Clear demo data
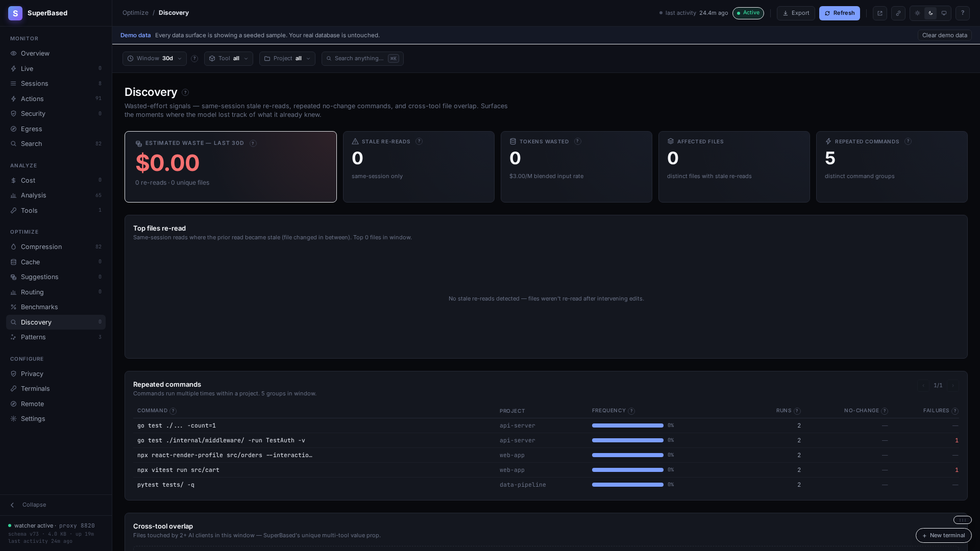This screenshot has height=551, width=980. click(x=944, y=35)
